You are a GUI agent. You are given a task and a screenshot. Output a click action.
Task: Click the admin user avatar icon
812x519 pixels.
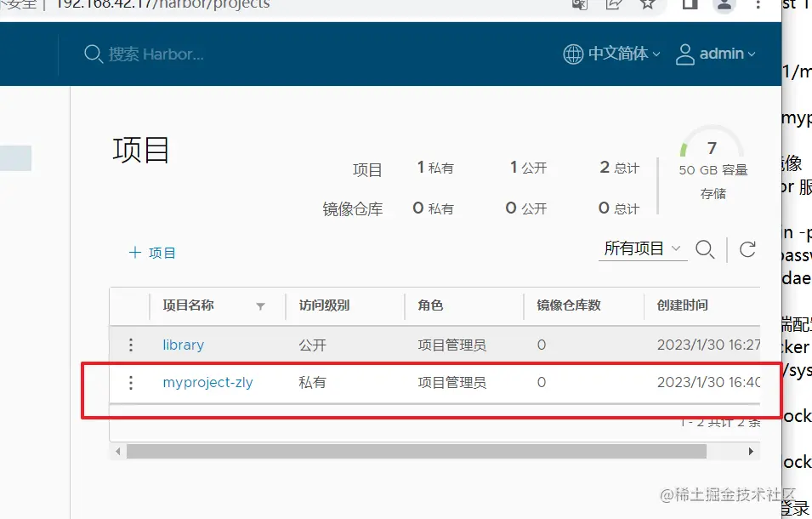coord(684,54)
